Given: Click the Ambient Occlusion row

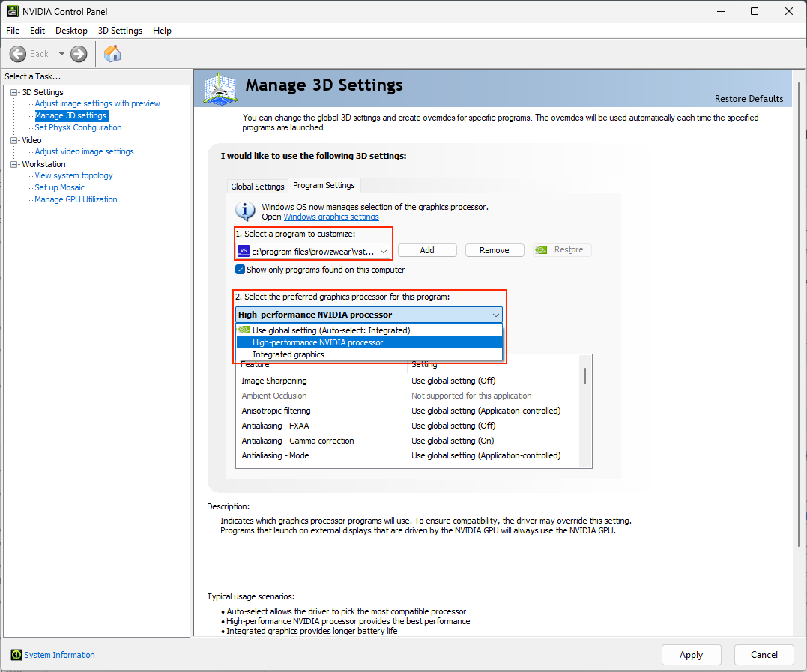Looking at the screenshot, I should coord(407,396).
